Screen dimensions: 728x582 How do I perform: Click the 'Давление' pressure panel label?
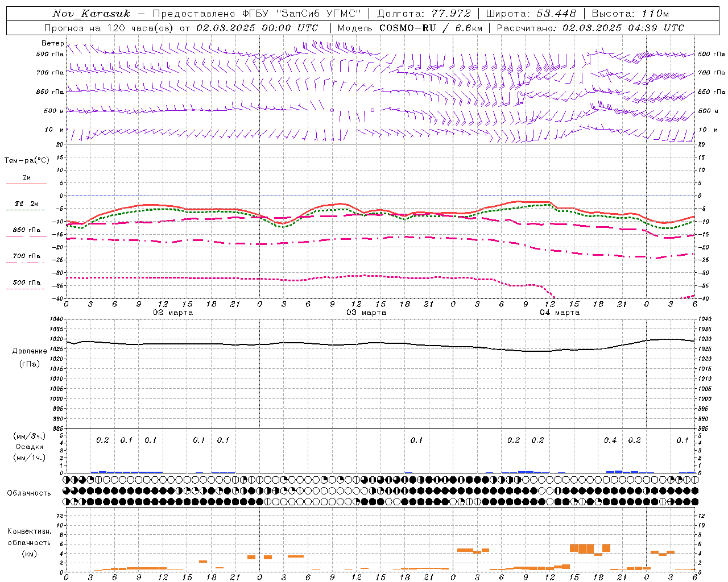30,351
